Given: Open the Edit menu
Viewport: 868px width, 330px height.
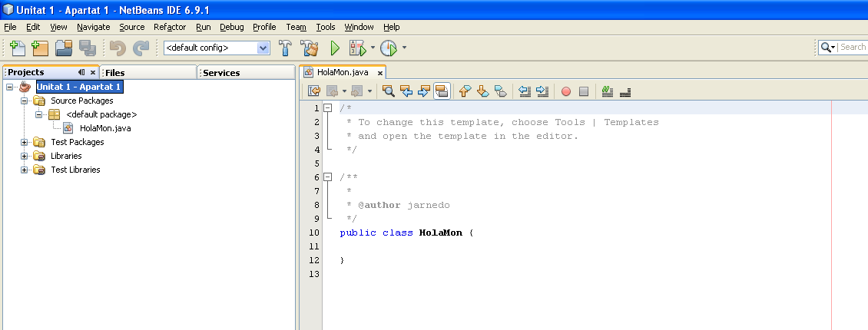Looking at the screenshot, I should [33, 27].
